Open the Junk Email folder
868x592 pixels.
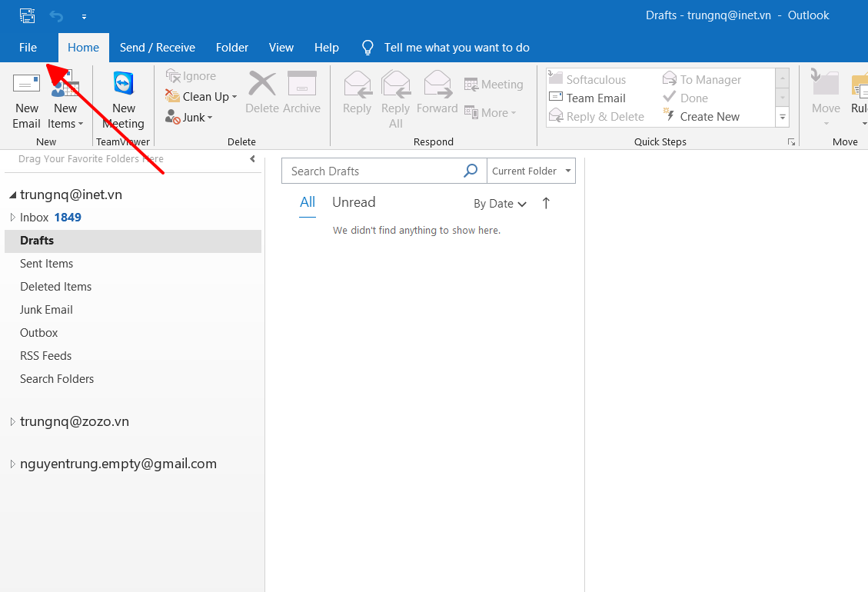(x=46, y=310)
